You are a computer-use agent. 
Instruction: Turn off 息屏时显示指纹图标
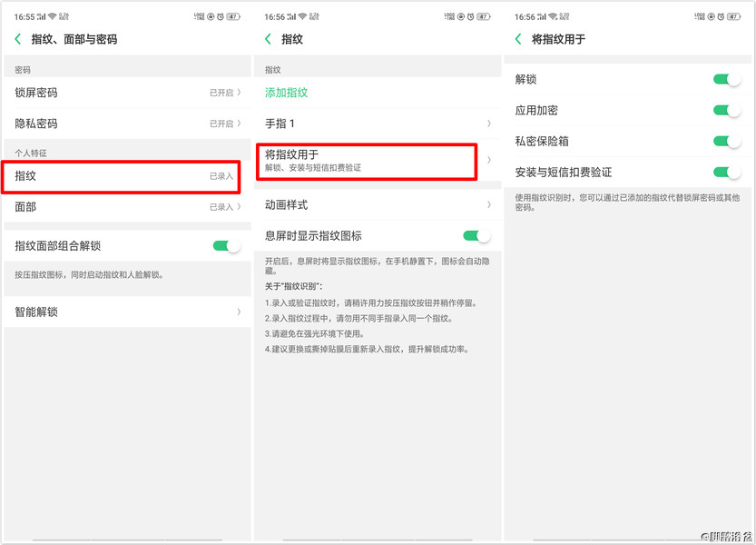(x=476, y=234)
